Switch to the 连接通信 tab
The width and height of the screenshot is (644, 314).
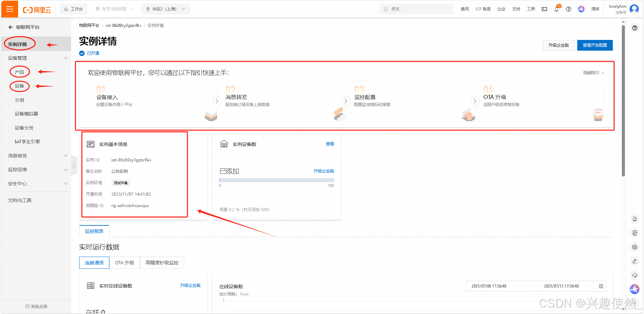(x=94, y=263)
